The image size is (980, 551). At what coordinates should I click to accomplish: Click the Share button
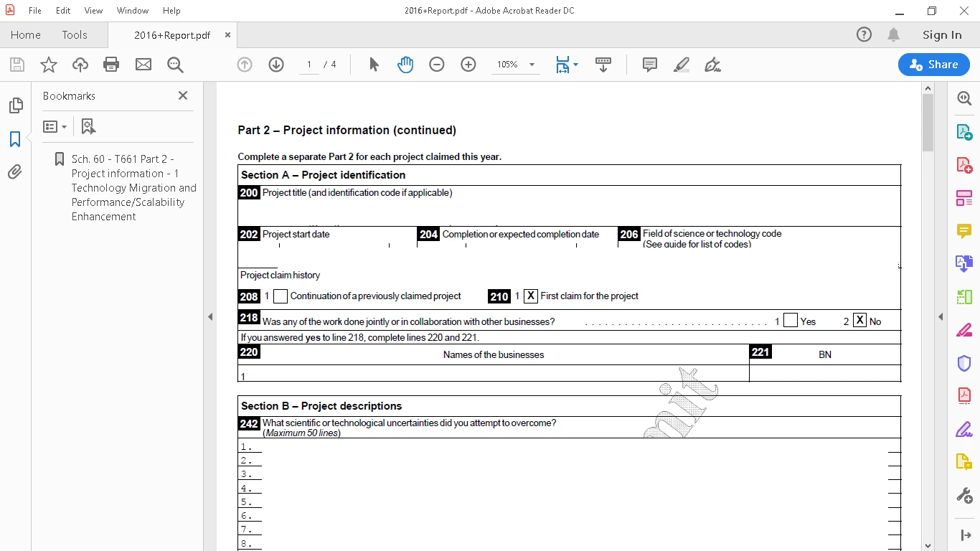[x=934, y=65]
